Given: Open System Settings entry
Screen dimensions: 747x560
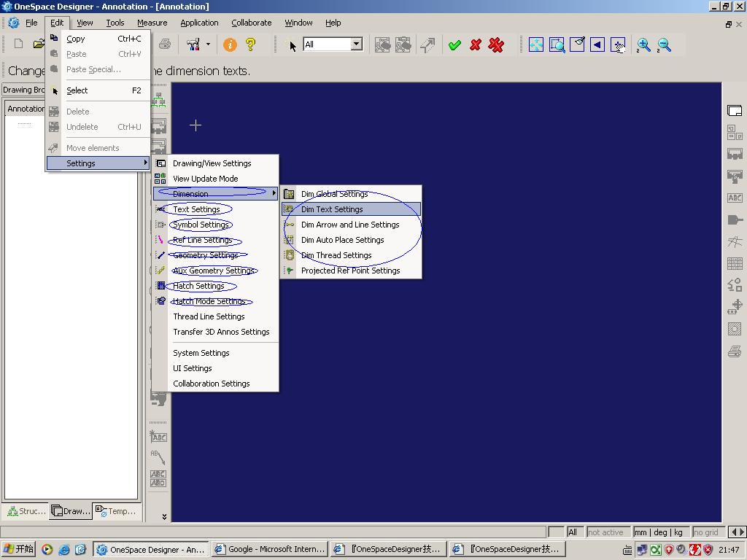Looking at the screenshot, I should (x=216, y=353).
